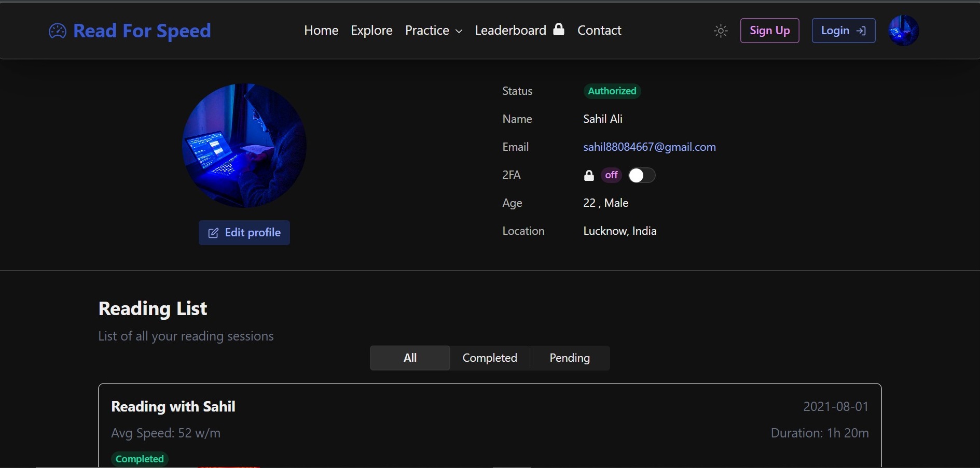Open the user avatar in navbar
Viewport: 980px width, 468px height.
click(x=903, y=31)
